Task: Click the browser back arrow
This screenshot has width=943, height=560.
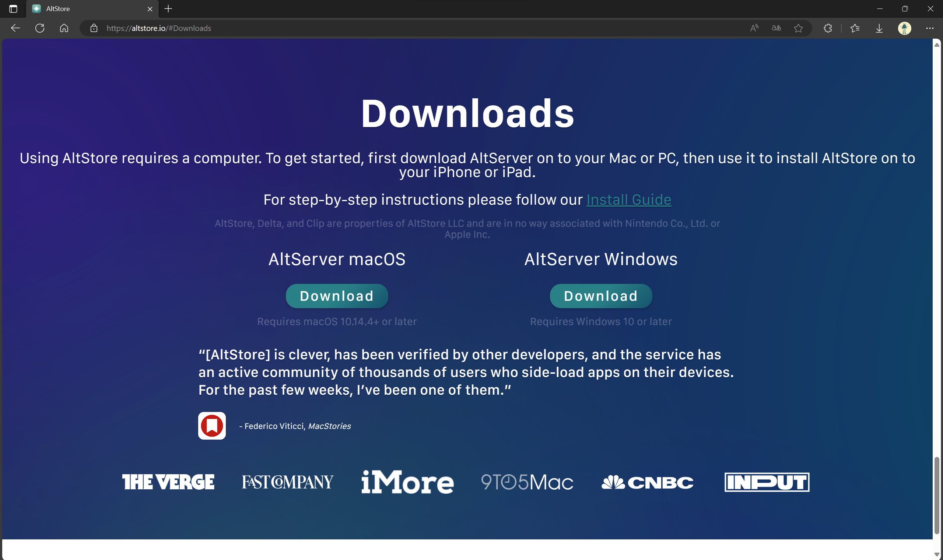Action: [15, 28]
